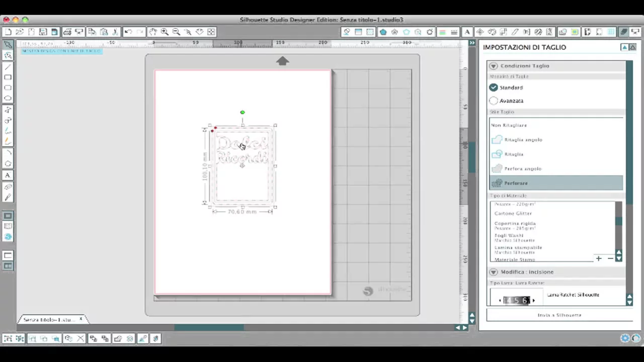Viewport: 644px width, 362px height.
Task: Select the Eraser tool
Action: click(8, 187)
